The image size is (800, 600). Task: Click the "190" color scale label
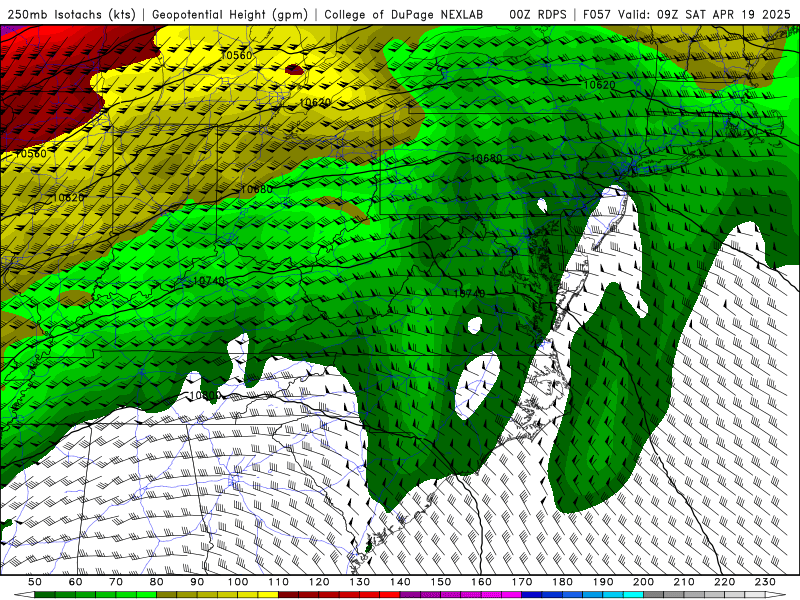click(x=603, y=582)
